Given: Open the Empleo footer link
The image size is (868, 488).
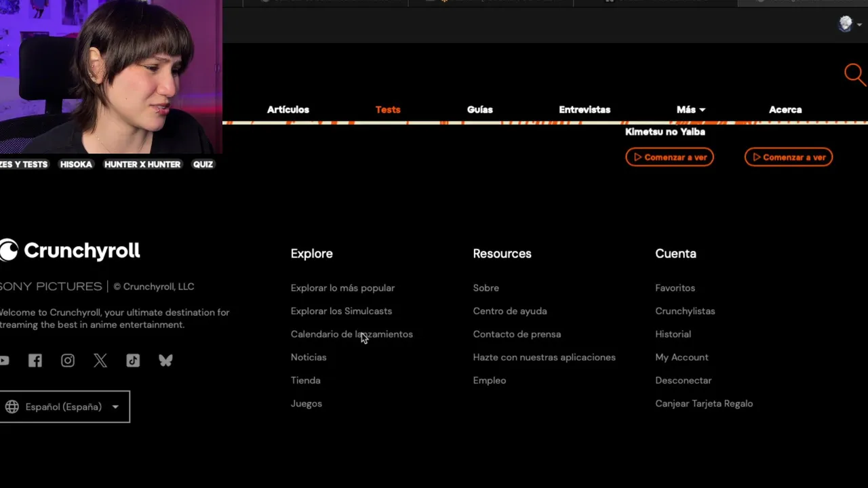Looking at the screenshot, I should [489, 380].
